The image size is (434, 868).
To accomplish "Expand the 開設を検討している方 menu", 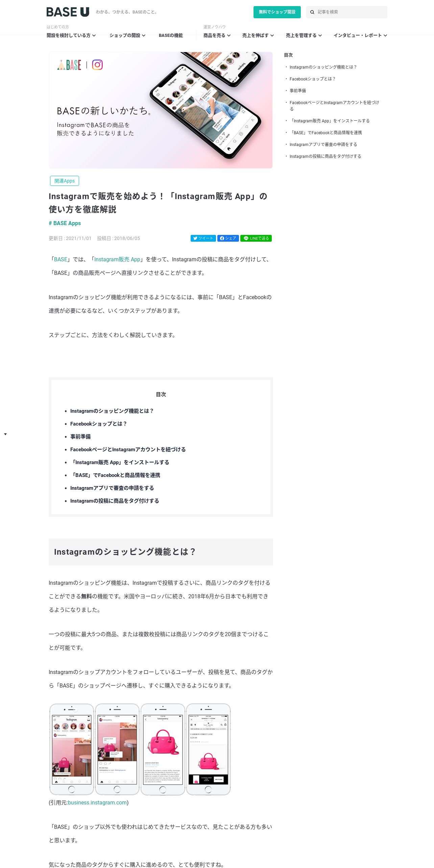I will (71, 35).
